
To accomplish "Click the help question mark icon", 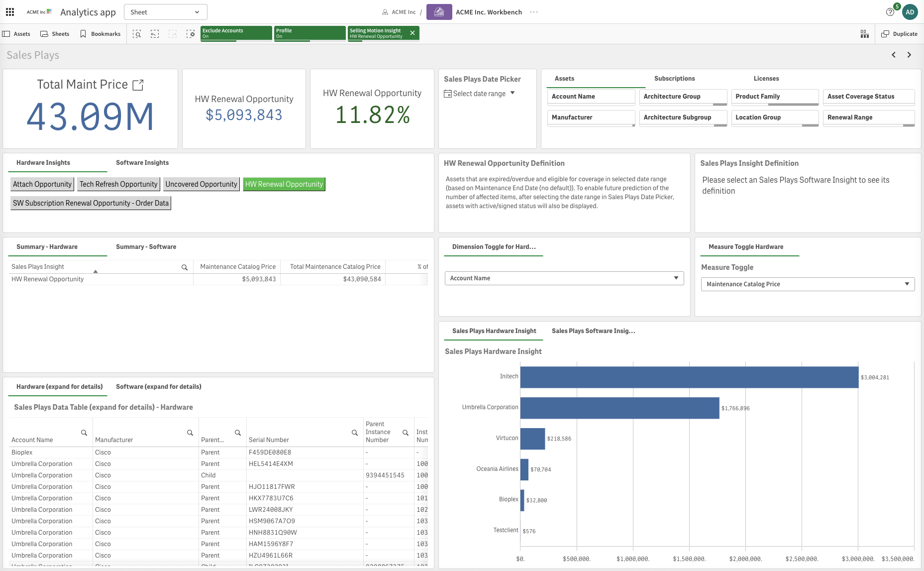I will coord(890,12).
